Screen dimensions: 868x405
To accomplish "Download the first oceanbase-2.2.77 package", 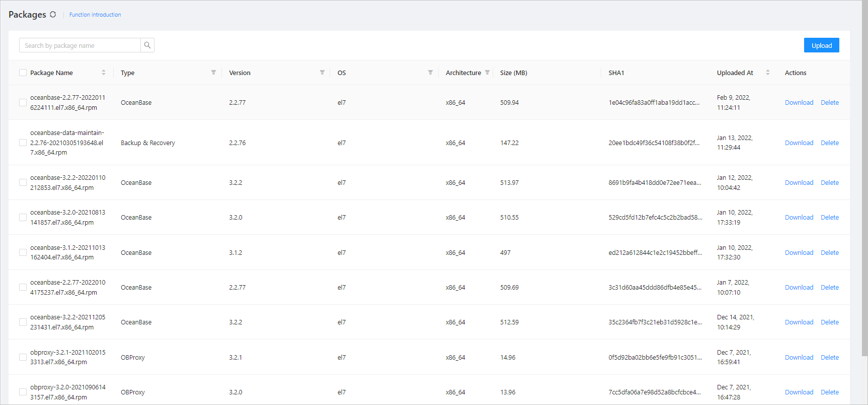I will [x=799, y=102].
